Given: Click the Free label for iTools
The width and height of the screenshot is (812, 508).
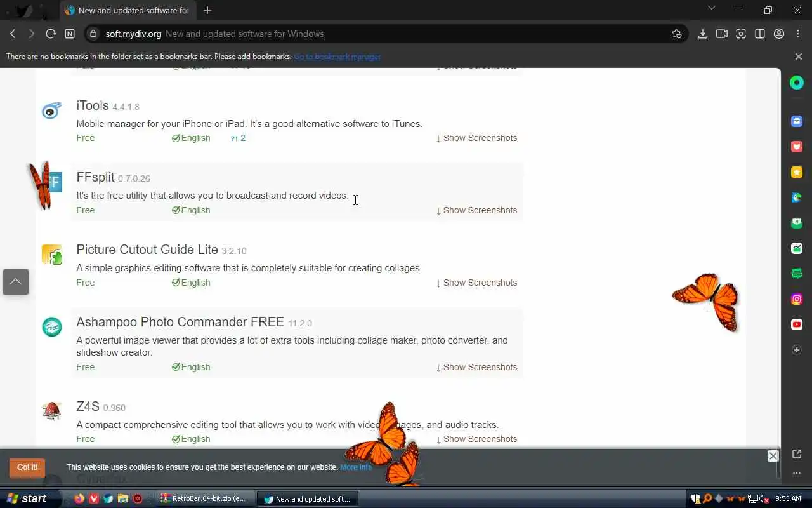Looking at the screenshot, I should [x=86, y=138].
